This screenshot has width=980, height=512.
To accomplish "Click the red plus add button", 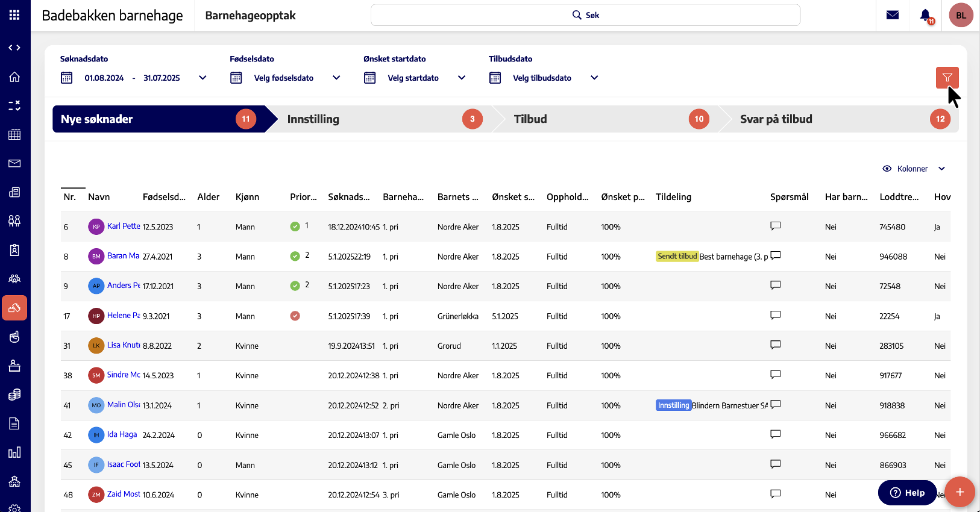I will 960,492.
